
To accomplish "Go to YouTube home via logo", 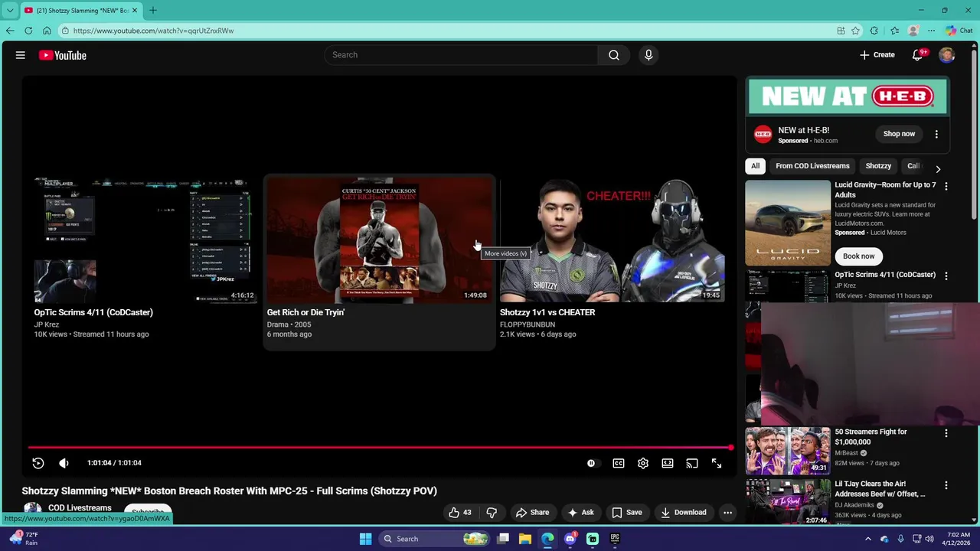I will (x=63, y=55).
